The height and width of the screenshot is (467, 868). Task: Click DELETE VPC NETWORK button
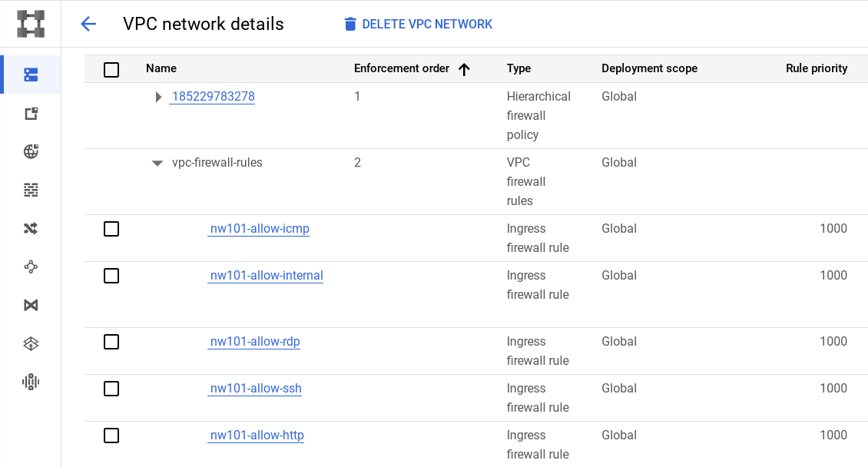click(x=418, y=24)
